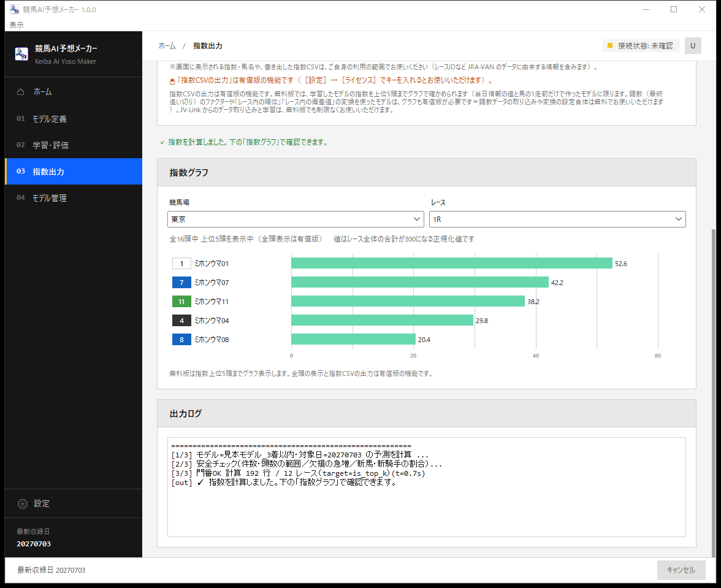Click the green 指数を計算しました success message

(x=244, y=142)
